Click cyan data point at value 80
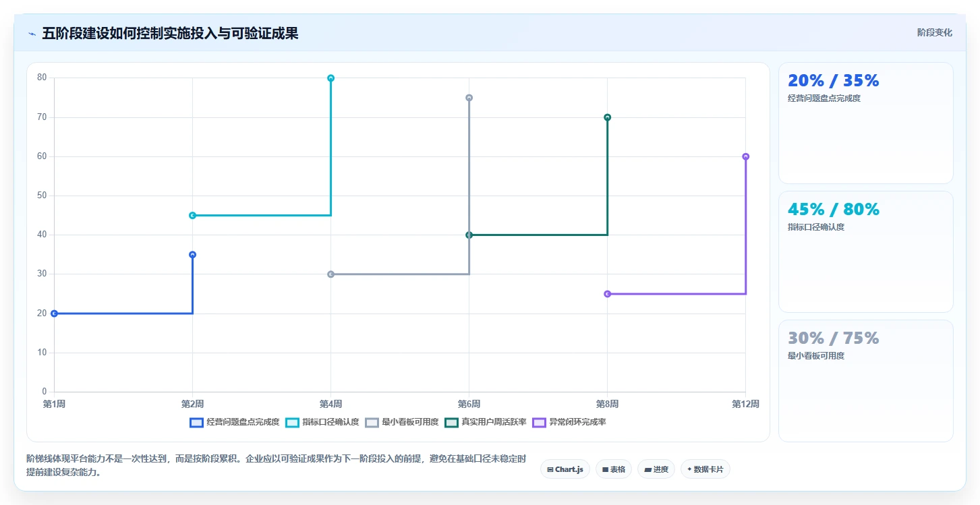 330,78
